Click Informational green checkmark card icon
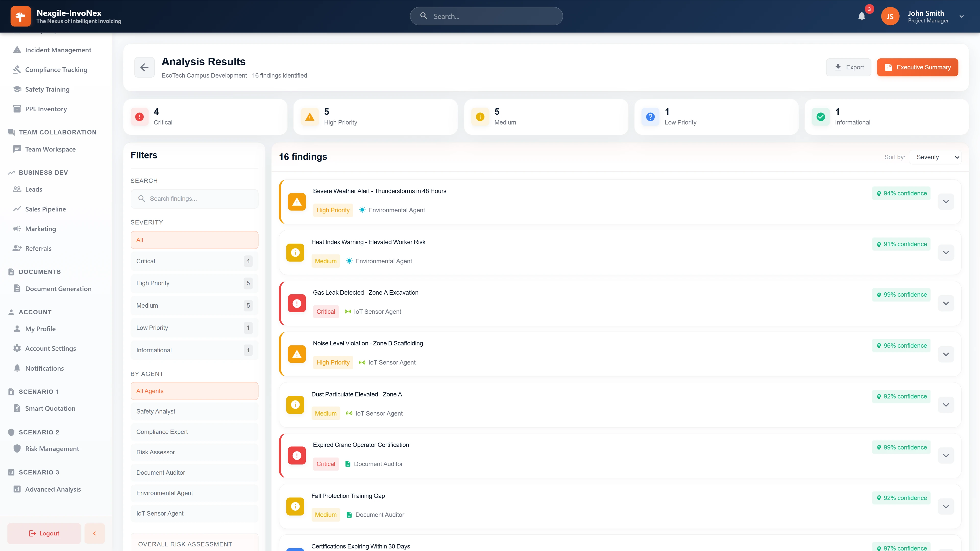The image size is (980, 551). (820, 117)
